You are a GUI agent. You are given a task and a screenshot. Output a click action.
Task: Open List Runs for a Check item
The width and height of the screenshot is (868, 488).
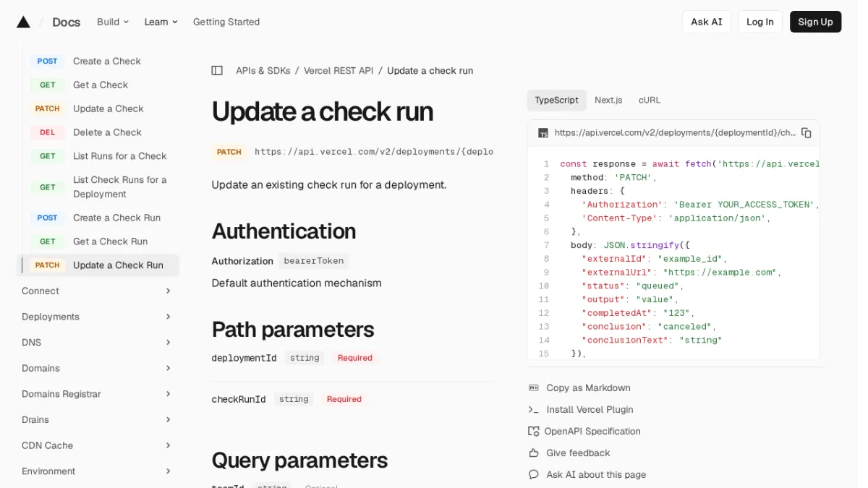pyautogui.click(x=120, y=156)
